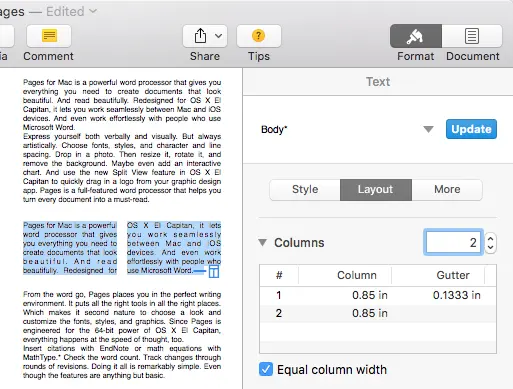Switch to the More tab
The height and width of the screenshot is (389, 513).
447,189
